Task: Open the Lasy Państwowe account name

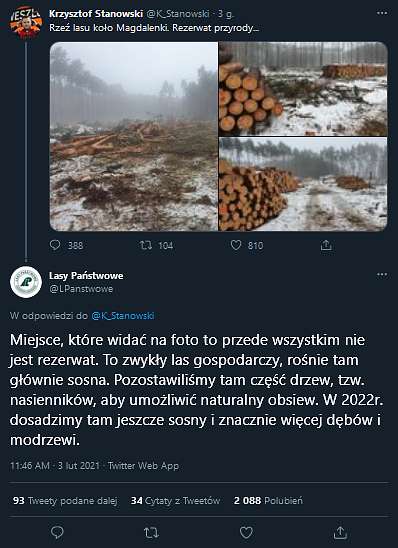Action: coord(86,276)
